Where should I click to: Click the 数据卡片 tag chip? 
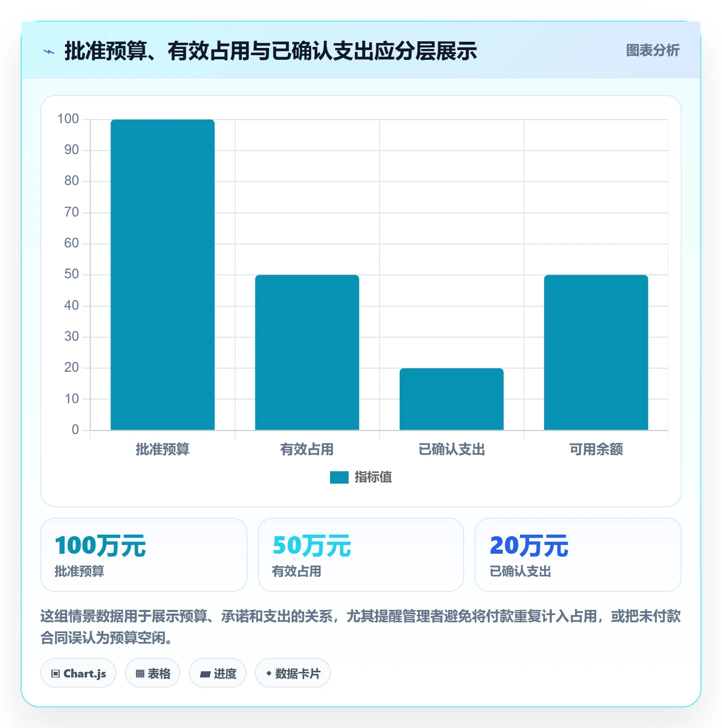pyautogui.click(x=293, y=673)
